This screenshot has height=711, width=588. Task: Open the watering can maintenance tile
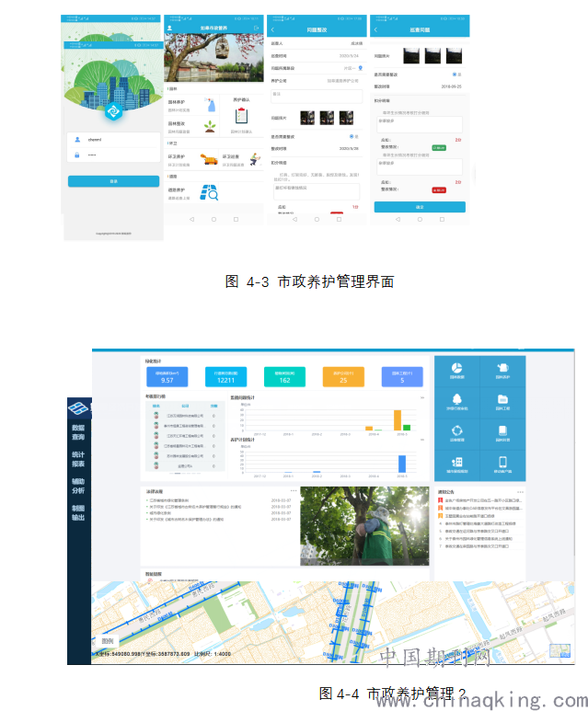502,371
